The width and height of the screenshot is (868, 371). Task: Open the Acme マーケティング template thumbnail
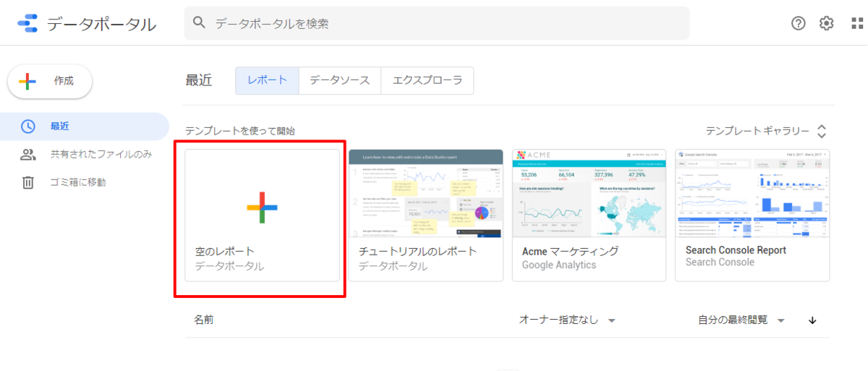589,193
